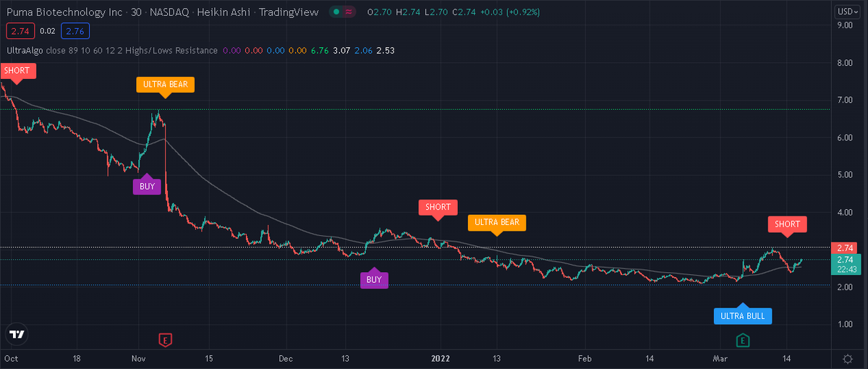Screen dimensions: 868x369
Task: Click the Feb date axis label
Action: point(584,358)
